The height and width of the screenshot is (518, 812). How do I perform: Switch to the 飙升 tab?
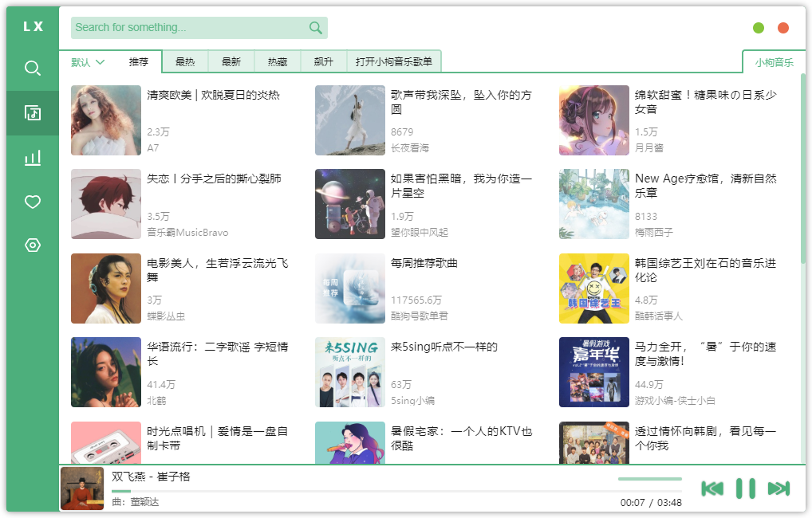point(322,61)
